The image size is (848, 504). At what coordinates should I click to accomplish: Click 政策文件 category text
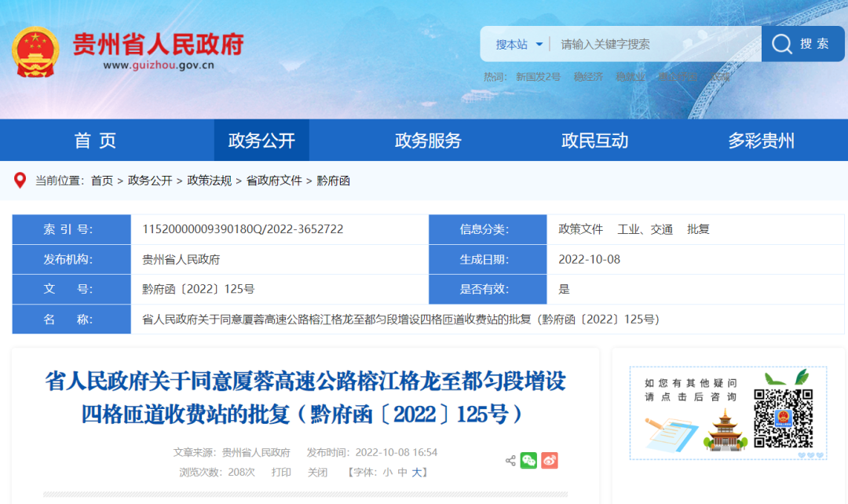coord(581,229)
